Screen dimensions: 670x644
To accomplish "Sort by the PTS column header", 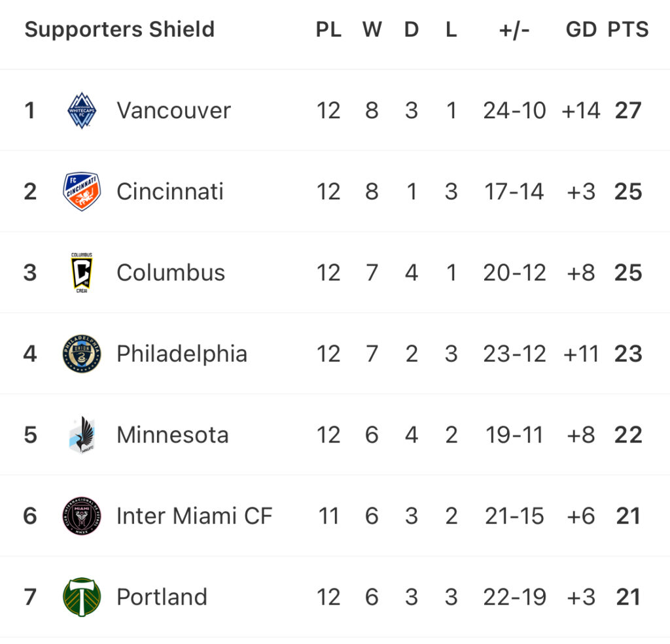I will [628, 29].
